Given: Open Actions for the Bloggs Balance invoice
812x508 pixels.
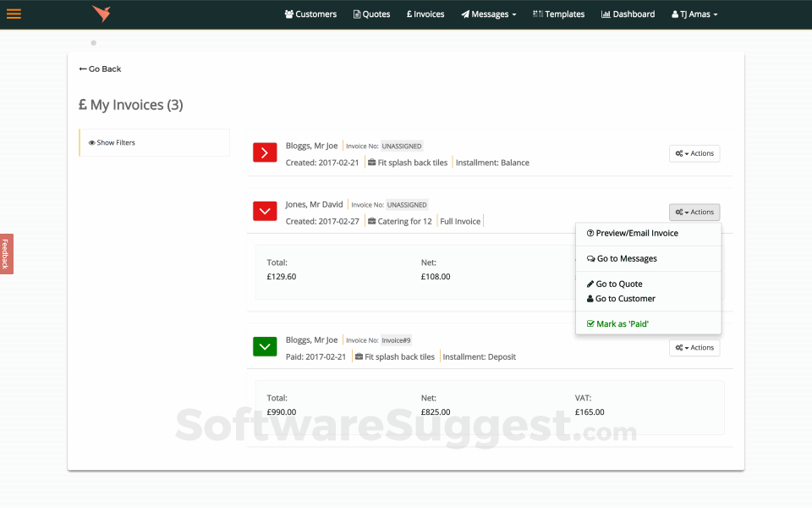Looking at the screenshot, I should 694,153.
